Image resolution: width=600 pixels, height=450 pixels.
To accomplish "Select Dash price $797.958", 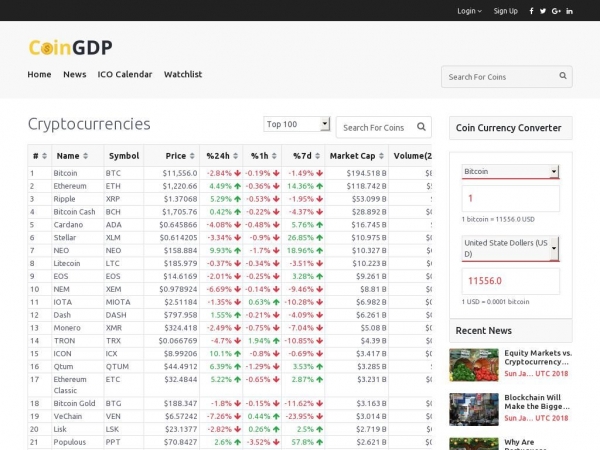I will 181,315.
